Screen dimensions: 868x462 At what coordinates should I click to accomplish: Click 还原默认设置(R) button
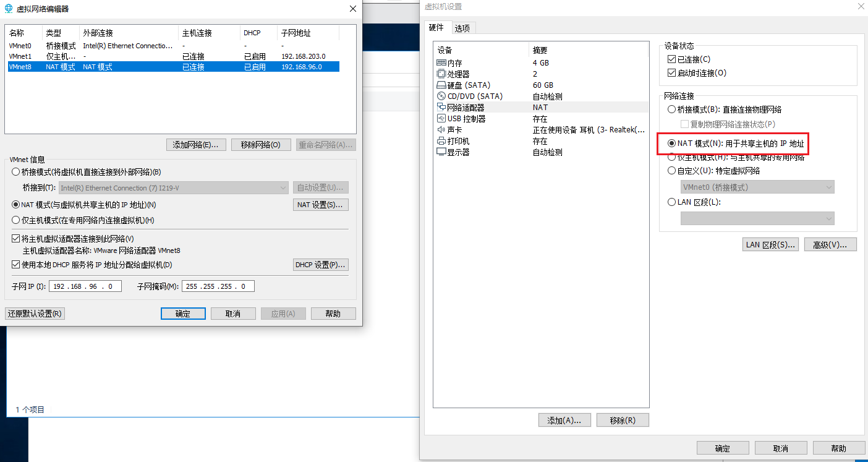35,314
